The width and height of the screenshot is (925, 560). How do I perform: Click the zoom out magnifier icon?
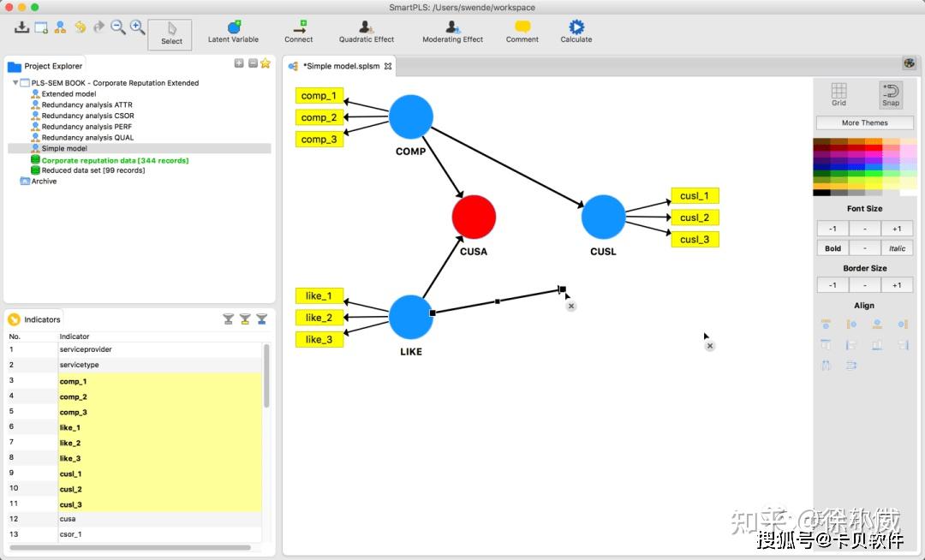pos(118,27)
